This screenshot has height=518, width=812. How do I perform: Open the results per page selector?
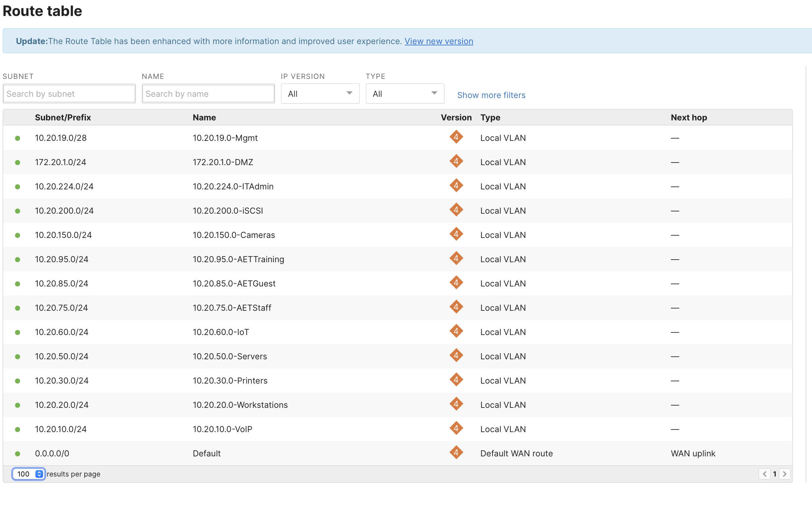[x=28, y=474]
